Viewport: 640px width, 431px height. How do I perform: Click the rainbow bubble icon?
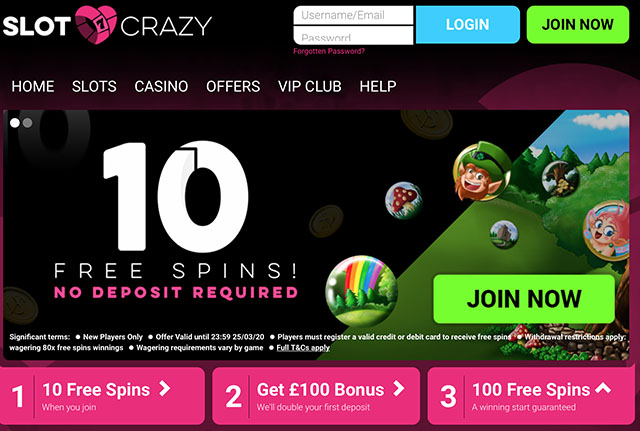pos(362,290)
